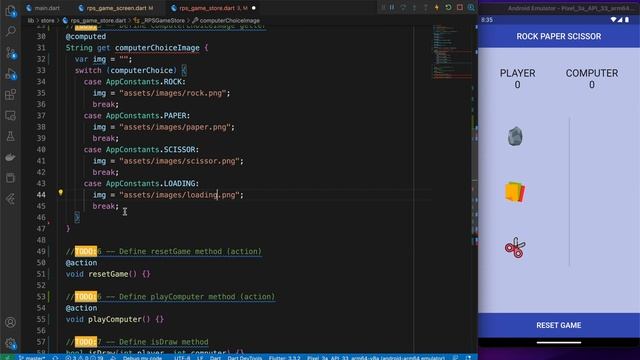Click the master branch status item
640x360 pixels.
pos(32,358)
